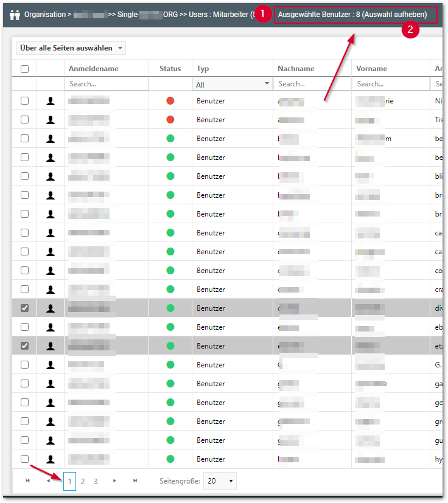Click user icon in row ending 'bli'
Viewport: 448px width, 503px height.
51,176
